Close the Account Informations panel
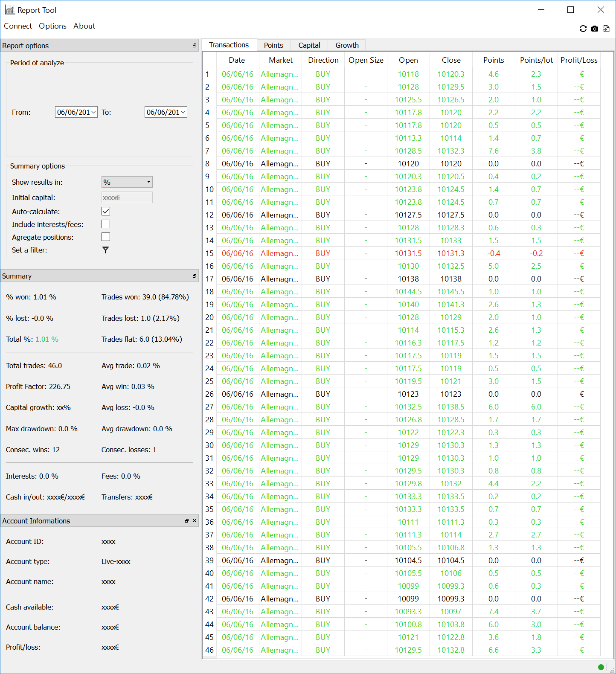The image size is (616, 674). click(195, 521)
